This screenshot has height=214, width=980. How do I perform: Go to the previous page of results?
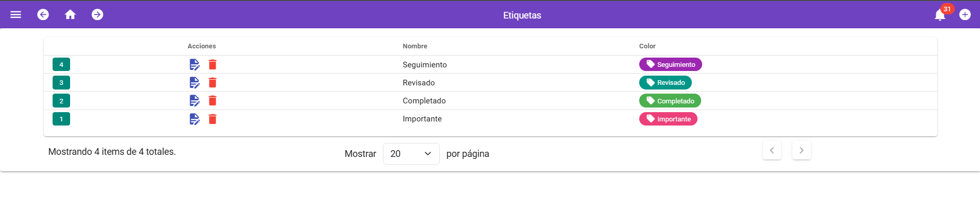(772, 151)
